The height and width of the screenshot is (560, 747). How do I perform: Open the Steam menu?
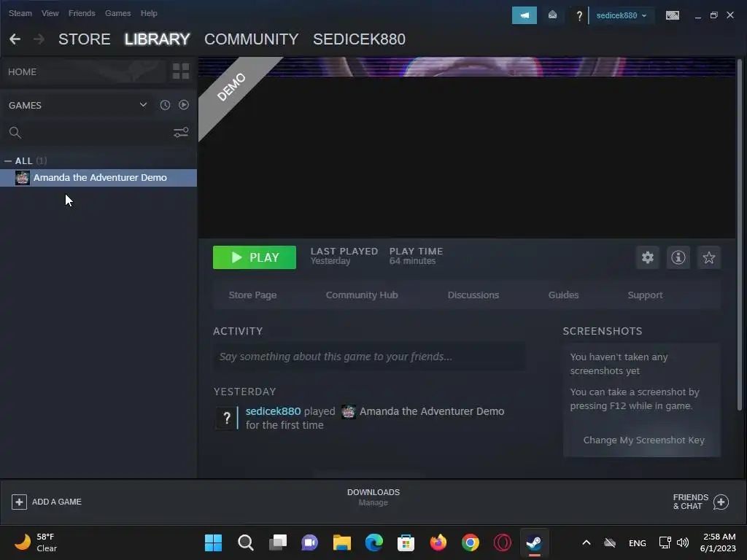(x=20, y=13)
